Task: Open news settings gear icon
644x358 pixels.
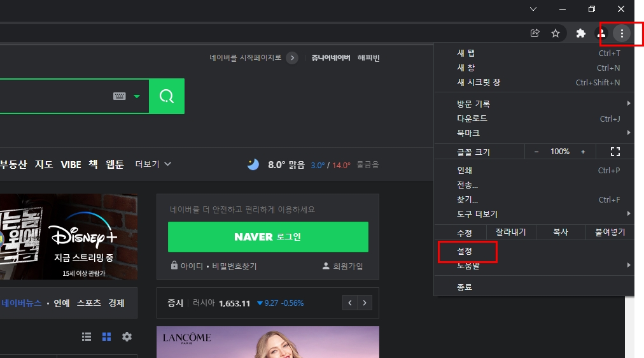Action: coord(127,336)
